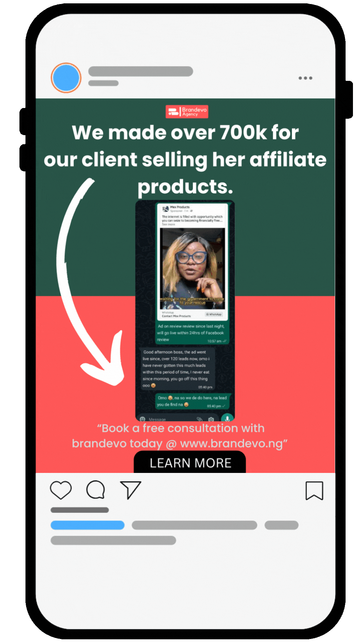
Task: Tap the emoji icon in message bar
Action: coord(142,419)
